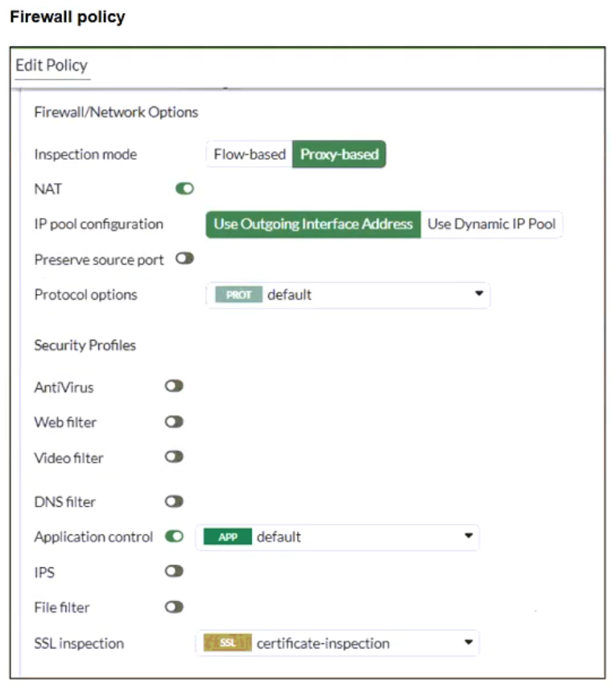This screenshot has height=689, width=616.
Task: Open the Protocol options dropdown arrow
Action: (x=478, y=294)
